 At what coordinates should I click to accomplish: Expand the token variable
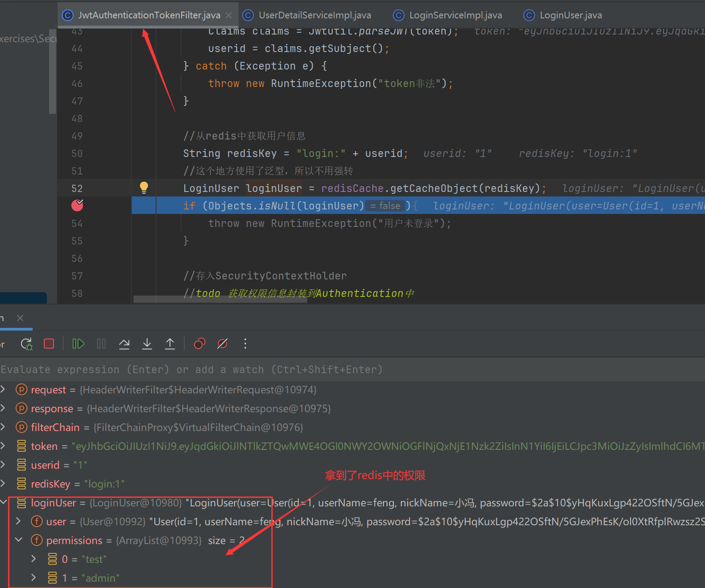point(3,446)
